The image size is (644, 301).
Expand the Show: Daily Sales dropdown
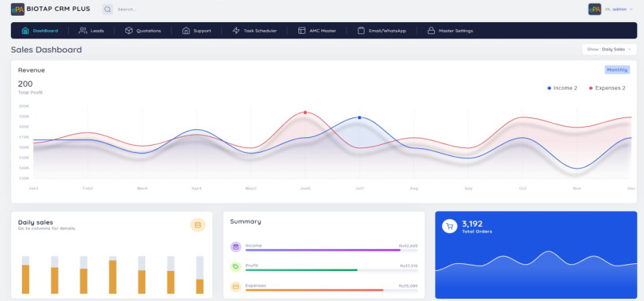(x=609, y=49)
